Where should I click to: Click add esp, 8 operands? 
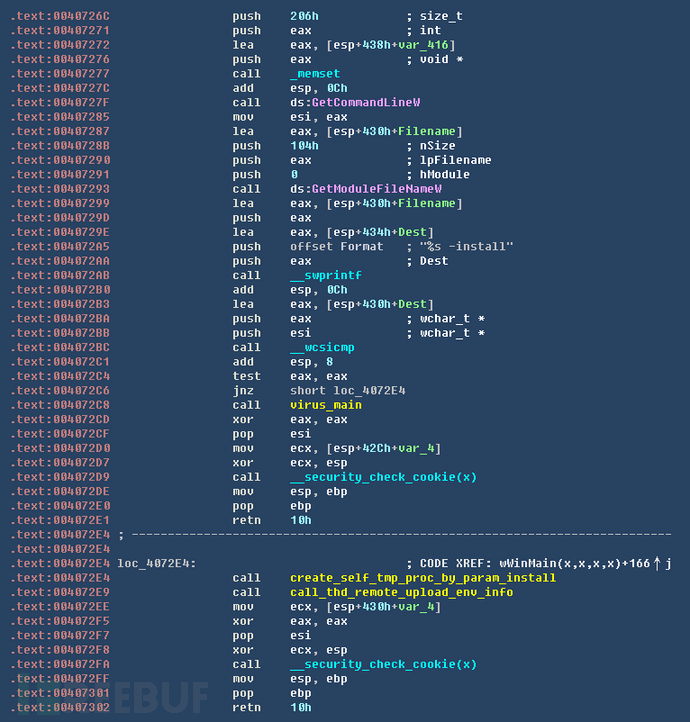(312, 361)
